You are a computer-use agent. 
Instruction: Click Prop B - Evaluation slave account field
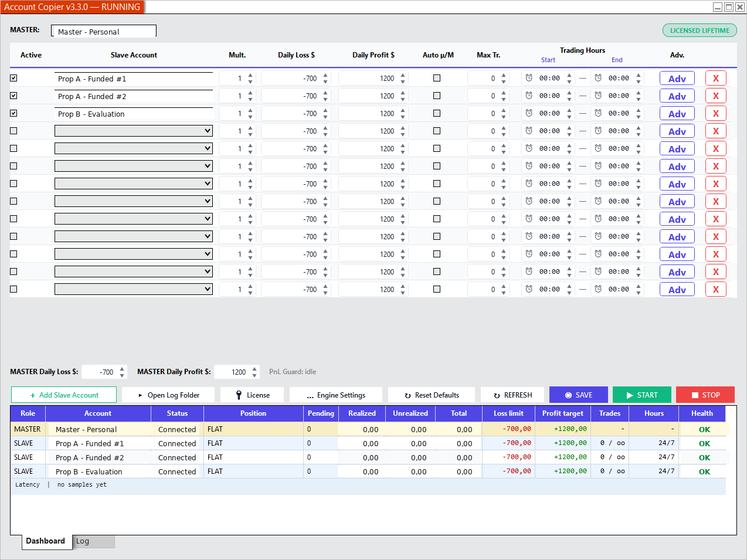pos(134,114)
